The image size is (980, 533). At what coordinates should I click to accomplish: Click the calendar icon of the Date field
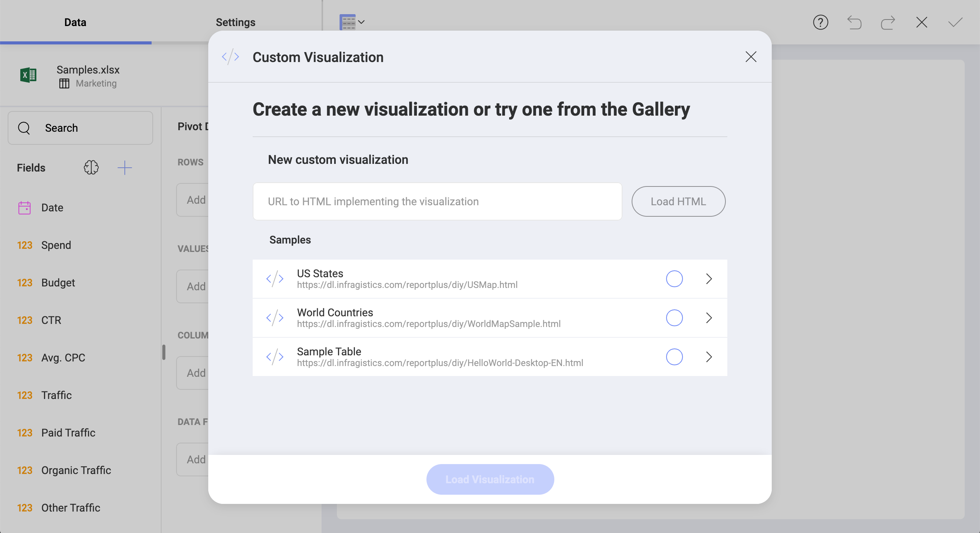pos(24,208)
